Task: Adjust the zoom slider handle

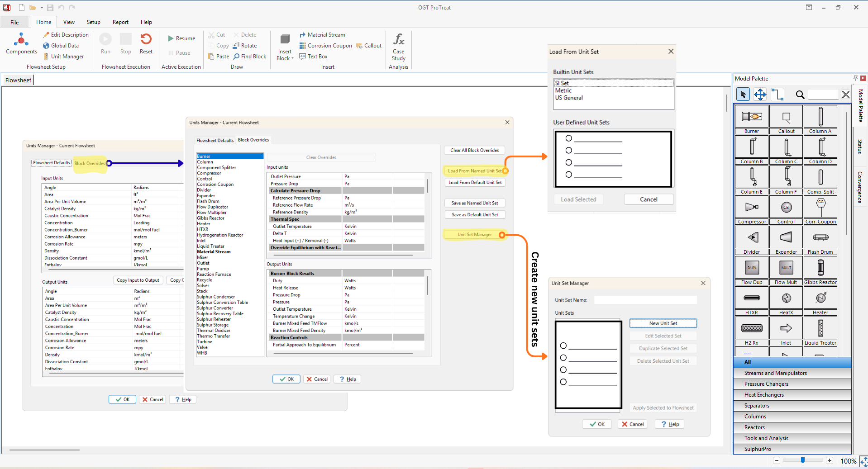Action: 802,460
